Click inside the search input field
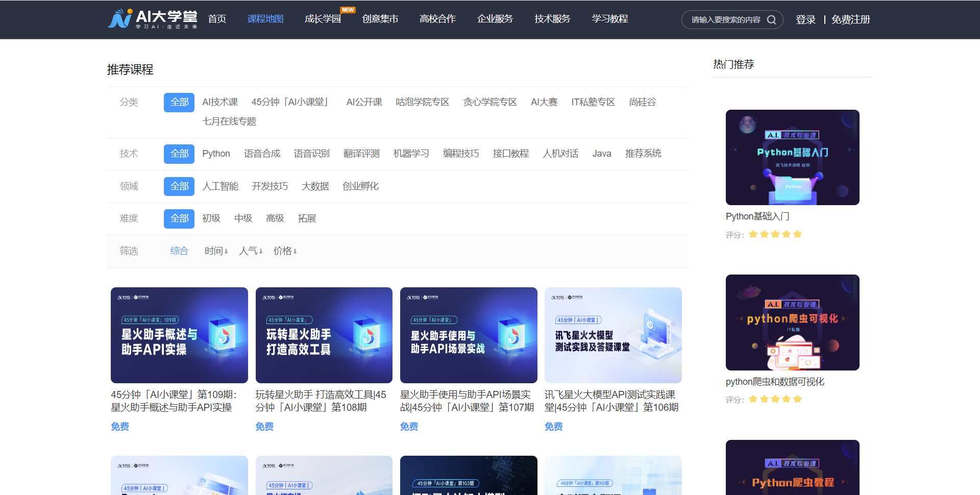Viewport: 980px width, 495px height. (x=725, y=20)
